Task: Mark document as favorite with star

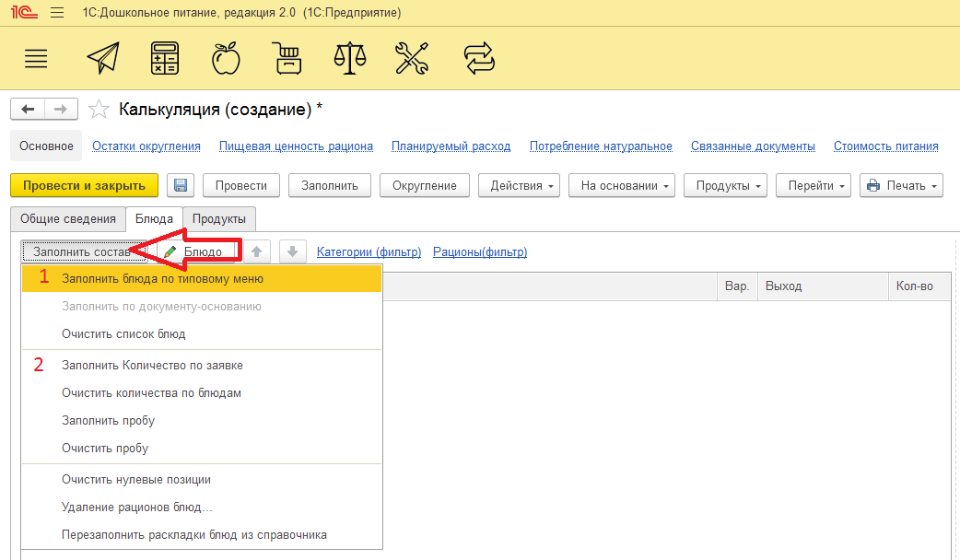Action: [99, 111]
